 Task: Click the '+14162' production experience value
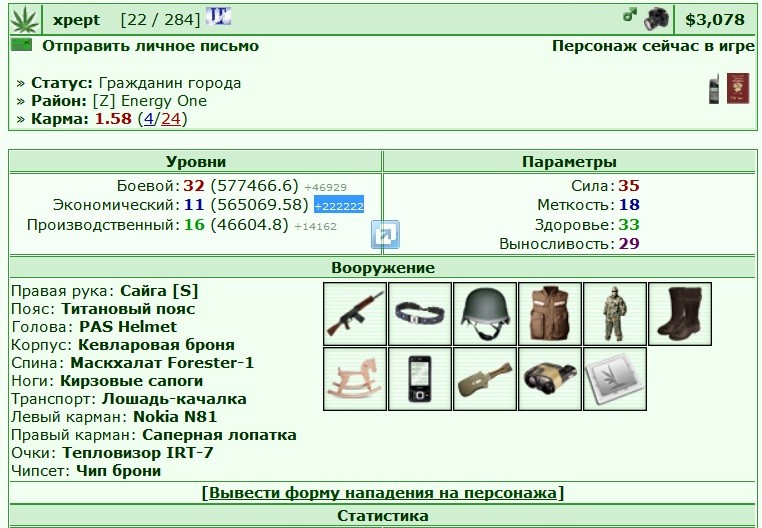click(x=315, y=226)
